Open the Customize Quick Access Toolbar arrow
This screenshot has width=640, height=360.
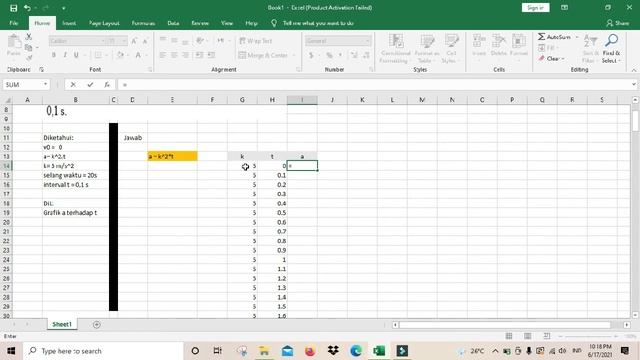click(x=64, y=8)
